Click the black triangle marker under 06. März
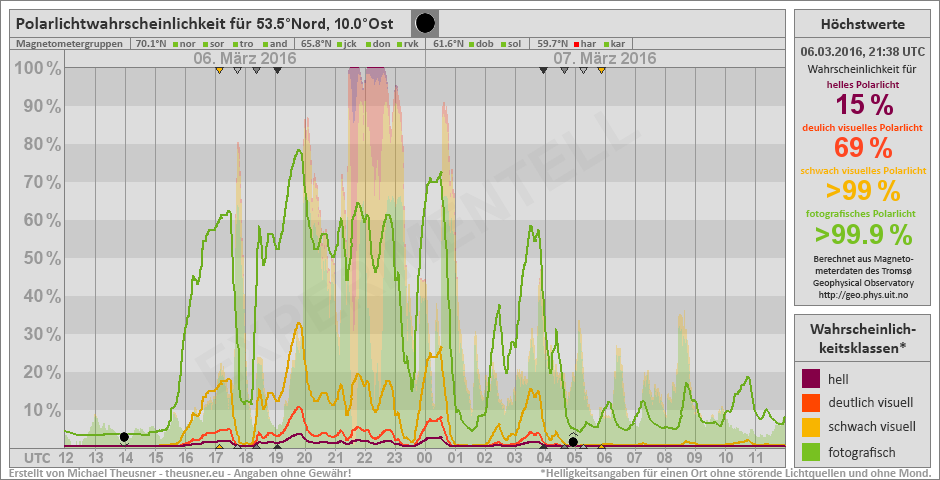This screenshot has width=940, height=480. click(277, 70)
